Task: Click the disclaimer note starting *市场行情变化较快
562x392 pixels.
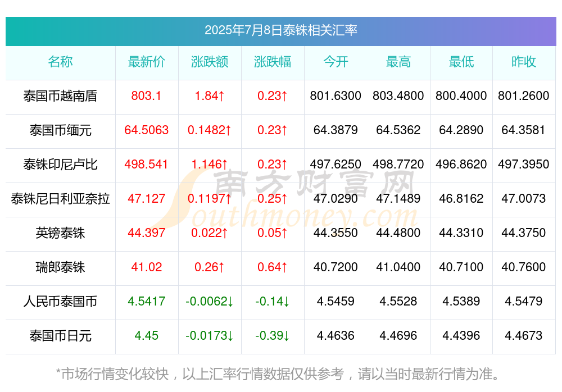Action: [x=278, y=373]
